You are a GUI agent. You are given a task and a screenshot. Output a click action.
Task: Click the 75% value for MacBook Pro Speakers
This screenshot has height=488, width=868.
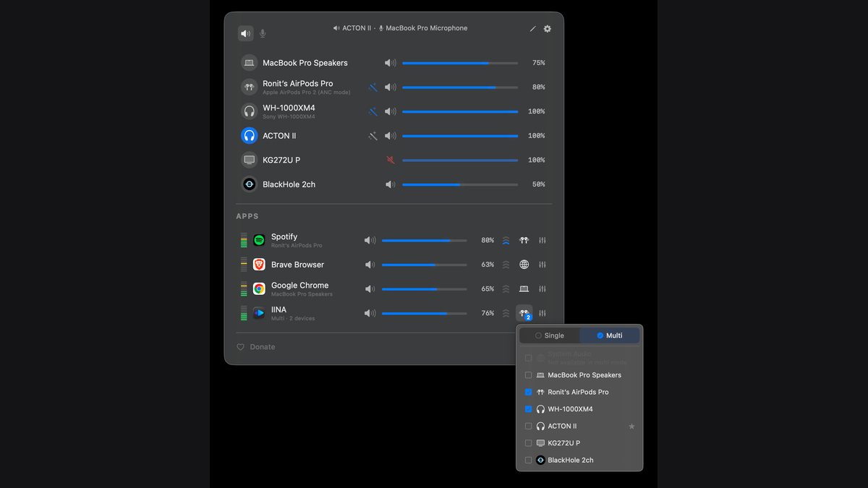538,63
